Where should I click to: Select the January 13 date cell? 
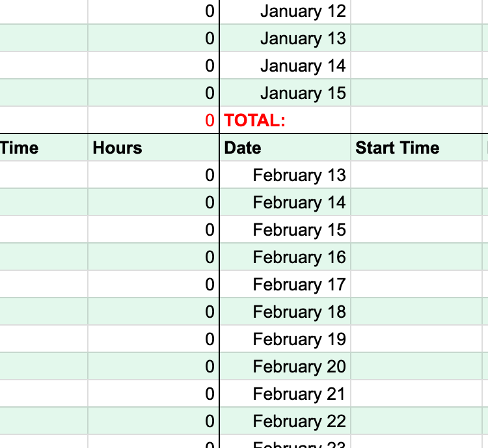286,38
